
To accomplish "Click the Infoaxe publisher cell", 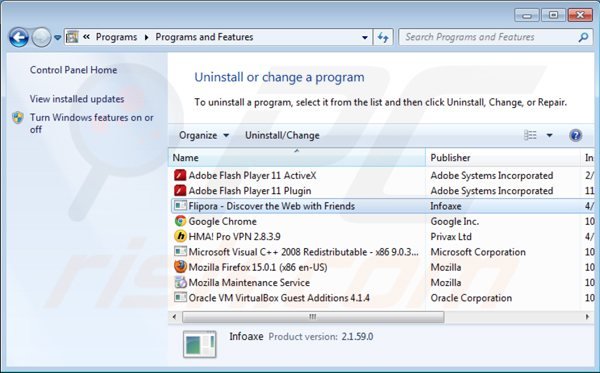I will (x=446, y=206).
